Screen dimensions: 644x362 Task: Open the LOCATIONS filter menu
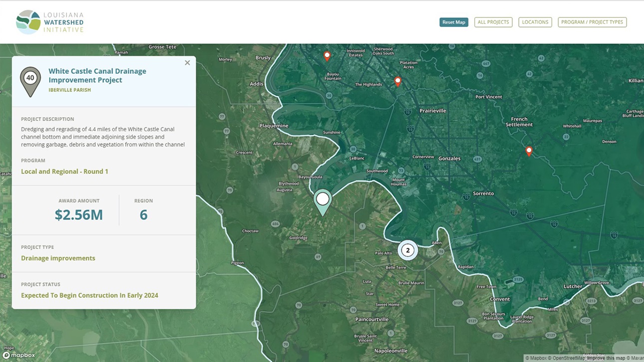click(535, 22)
